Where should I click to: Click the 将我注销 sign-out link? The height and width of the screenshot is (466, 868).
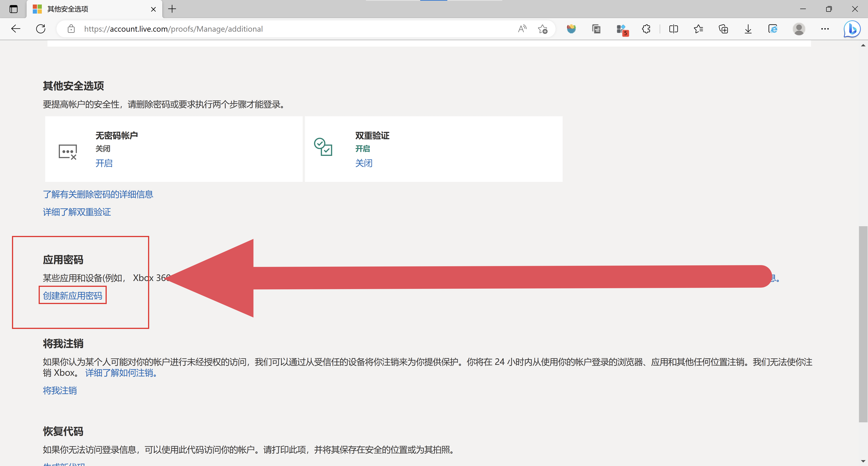tap(60, 390)
